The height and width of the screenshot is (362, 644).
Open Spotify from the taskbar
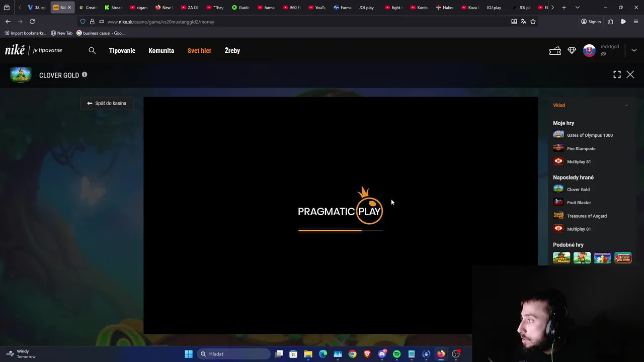pos(397,354)
